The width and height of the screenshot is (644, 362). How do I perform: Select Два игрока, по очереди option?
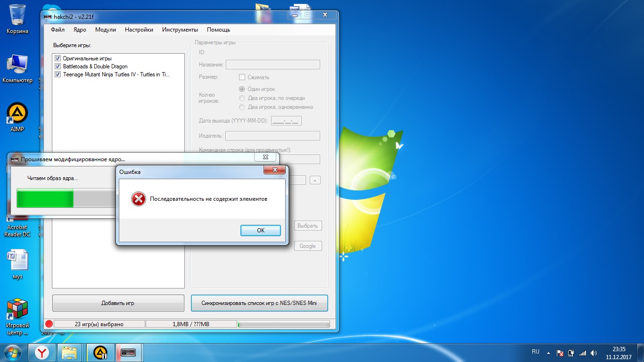pos(242,98)
